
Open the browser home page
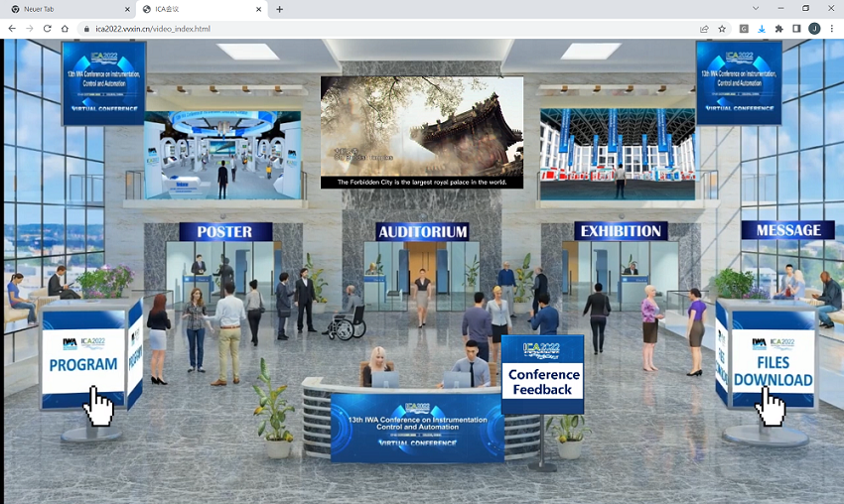(x=66, y=29)
